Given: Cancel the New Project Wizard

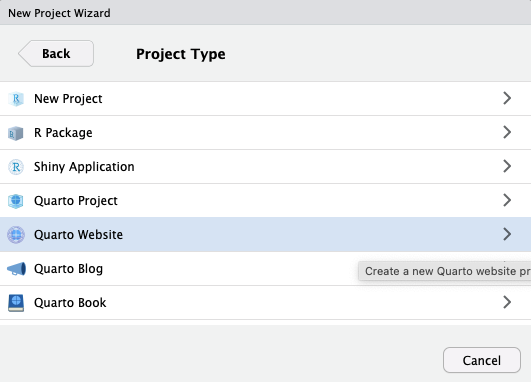Looking at the screenshot, I should click(x=482, y=360).
